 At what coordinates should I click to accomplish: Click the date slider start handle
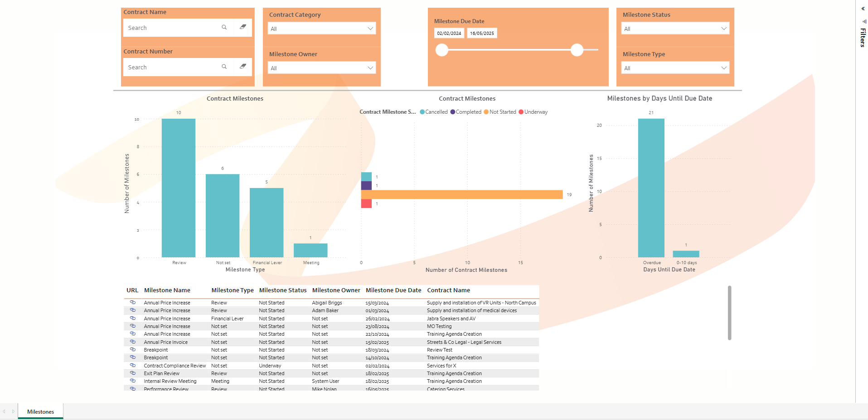pos(442,50)
